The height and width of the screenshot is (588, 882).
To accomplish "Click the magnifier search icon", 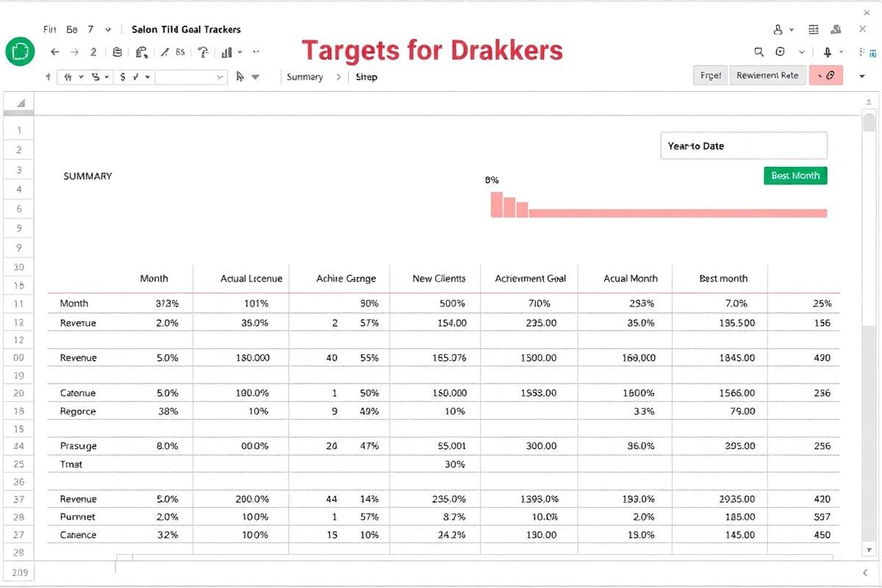I will 759,52.
